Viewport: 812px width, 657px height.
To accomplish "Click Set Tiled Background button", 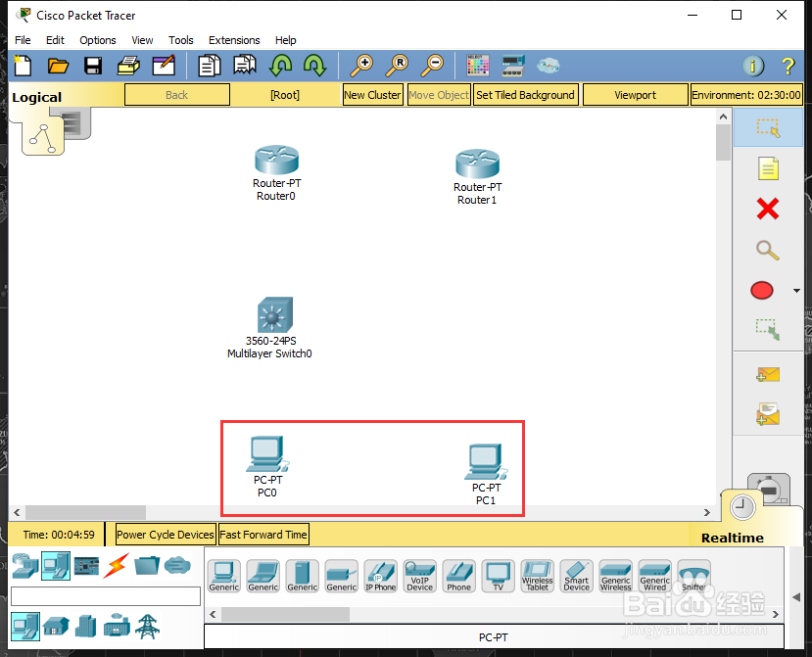I will pyautogui.click(x=525, y=95).
